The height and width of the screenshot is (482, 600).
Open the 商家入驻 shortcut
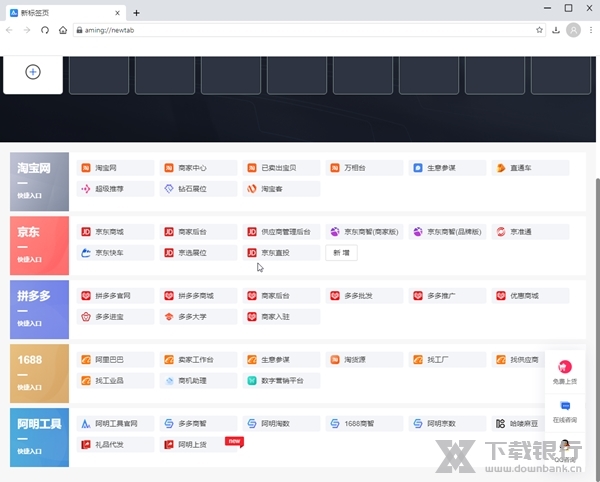281,317
